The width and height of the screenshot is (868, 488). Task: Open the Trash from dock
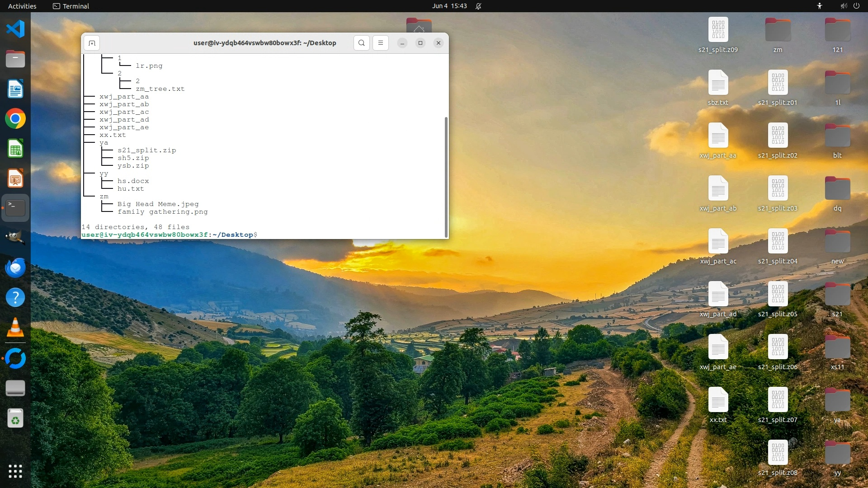(15, 418)
